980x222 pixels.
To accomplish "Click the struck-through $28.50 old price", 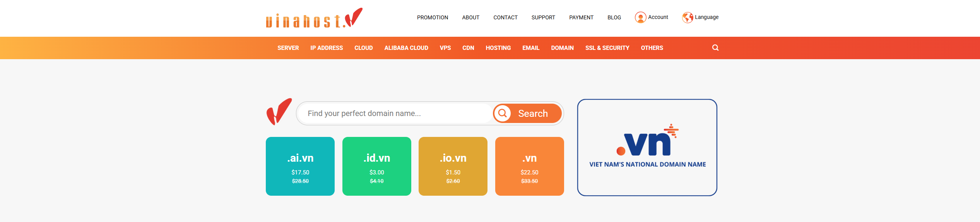I will click(300, 181).
